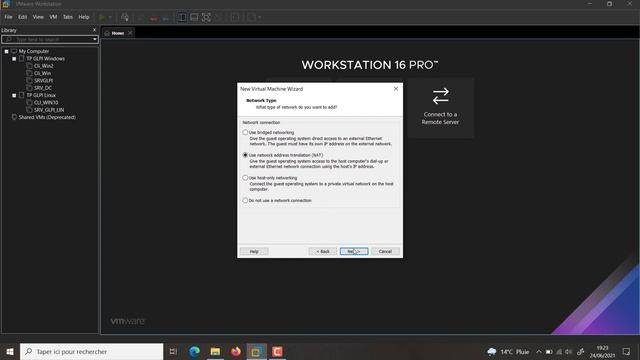
Task: Open Task View from the taskbar
Action: click(x=173, y=351)
